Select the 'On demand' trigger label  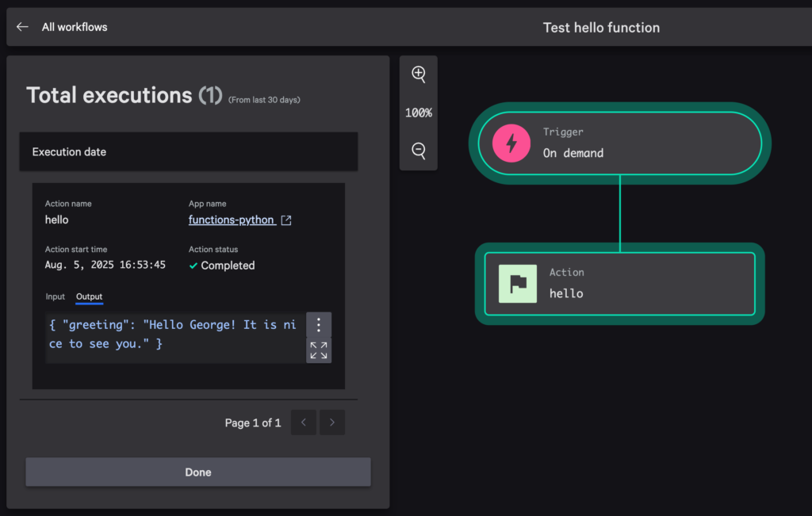pyautogui.click(x=573, y=153)
